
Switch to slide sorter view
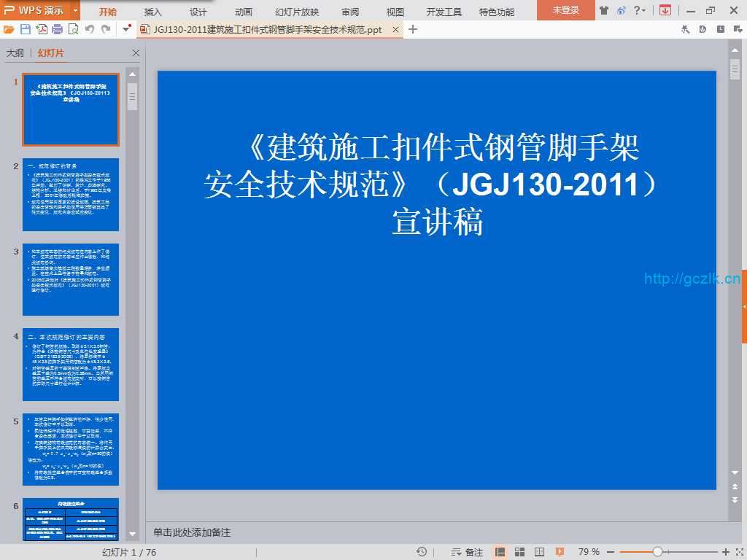(x=519, y=552)
